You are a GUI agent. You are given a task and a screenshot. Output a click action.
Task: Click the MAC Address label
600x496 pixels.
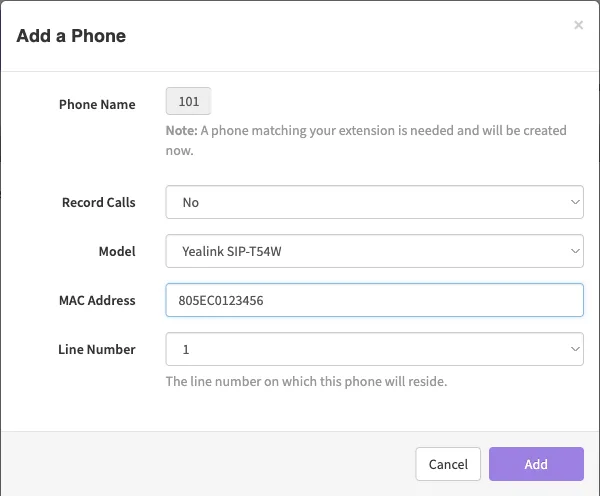[x=97, y=300]
